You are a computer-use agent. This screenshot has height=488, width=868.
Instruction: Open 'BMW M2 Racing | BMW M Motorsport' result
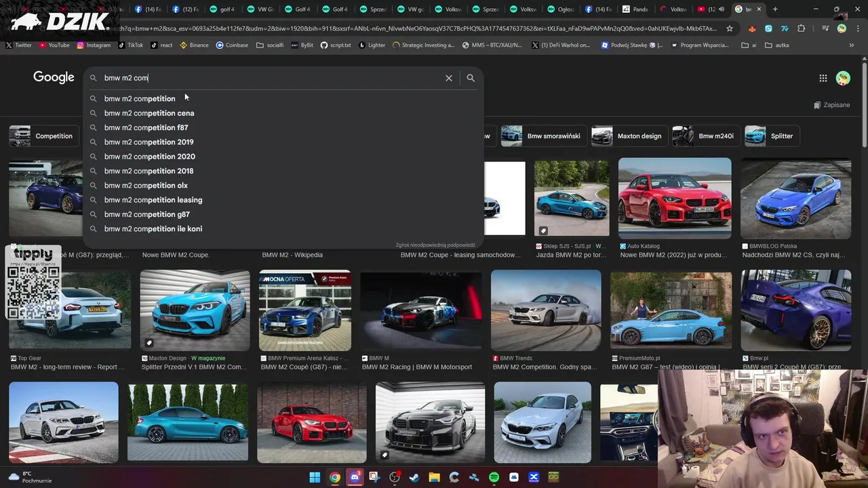point(416,367)
